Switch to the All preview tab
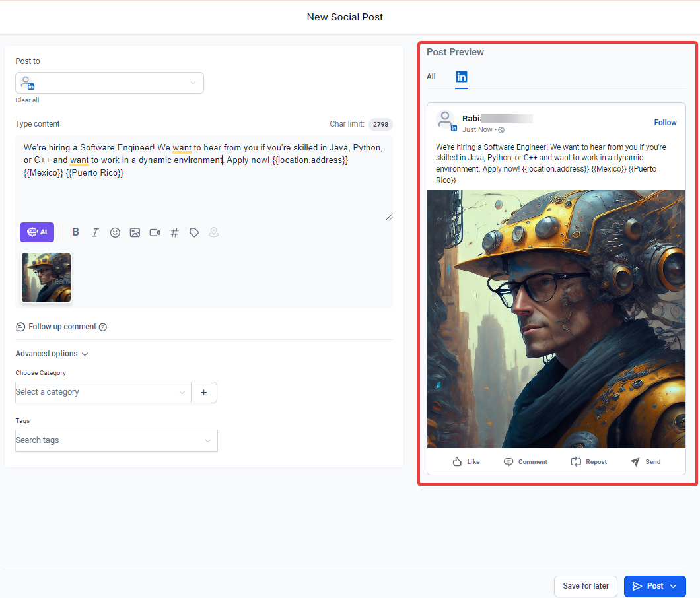 [x=431, y=77]
